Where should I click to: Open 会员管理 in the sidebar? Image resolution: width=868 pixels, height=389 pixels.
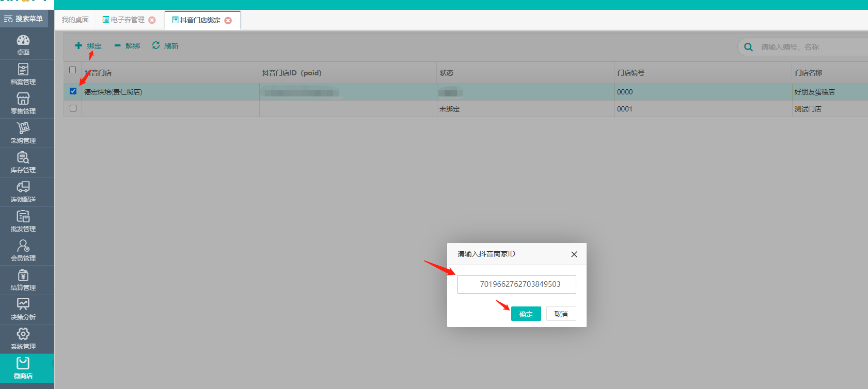23,251
